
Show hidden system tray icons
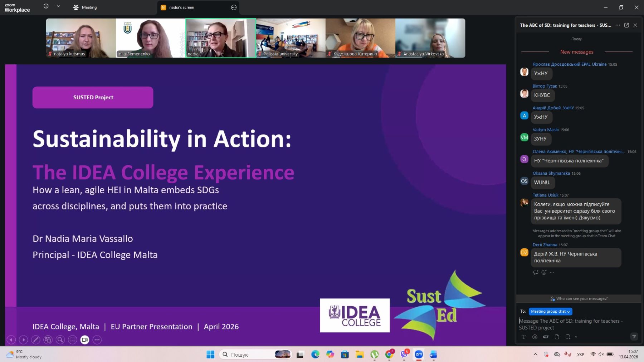point(535,354)
